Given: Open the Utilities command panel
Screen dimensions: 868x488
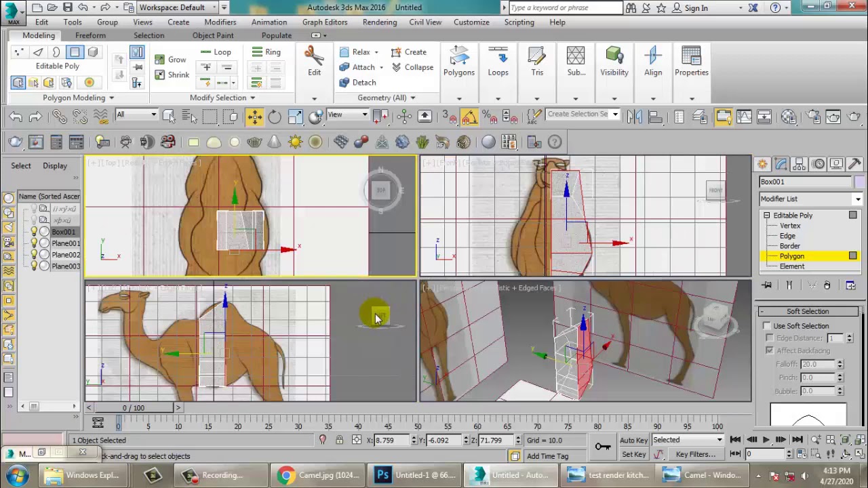Looking at the screenshot, I should pos(854,164).
